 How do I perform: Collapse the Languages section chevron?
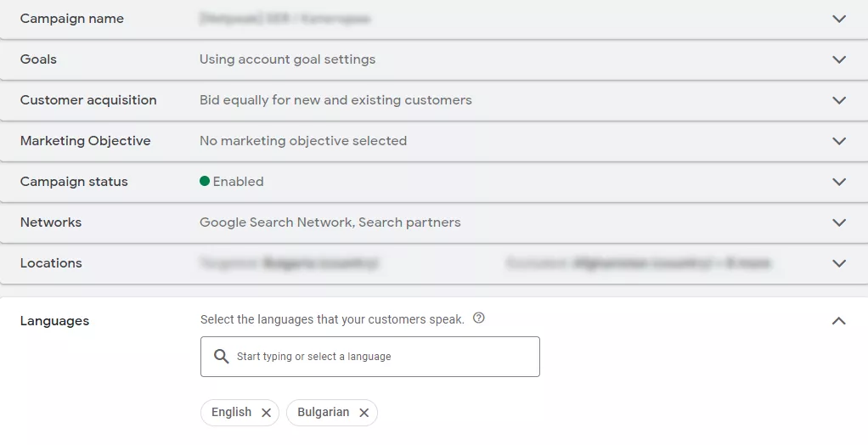(x=839, y=320)
